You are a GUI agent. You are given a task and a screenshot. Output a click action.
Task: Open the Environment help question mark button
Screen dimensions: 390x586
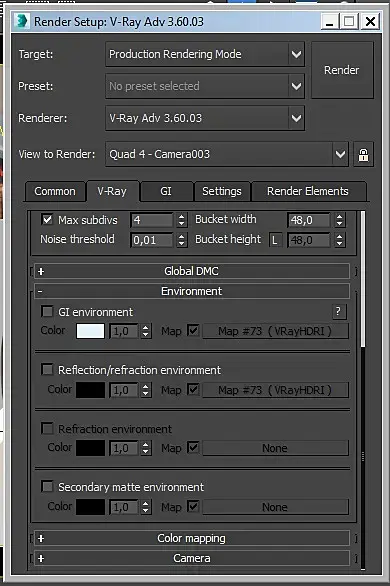(339, 311)
